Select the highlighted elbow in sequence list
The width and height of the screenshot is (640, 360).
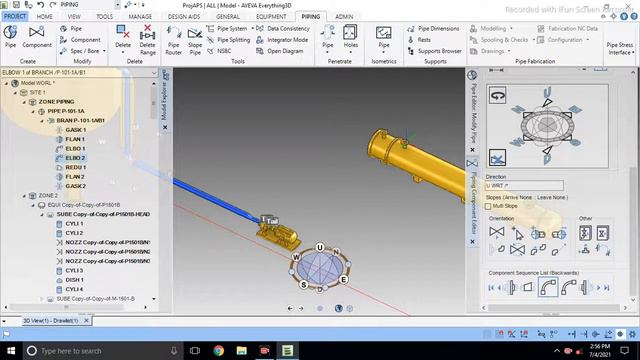pos(548,287)
